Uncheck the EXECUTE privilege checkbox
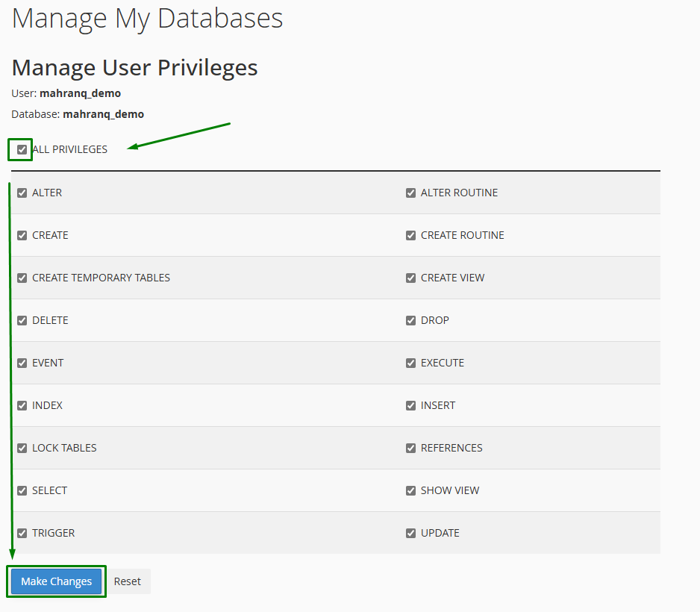700x612 pixels. tap(410, 363)
